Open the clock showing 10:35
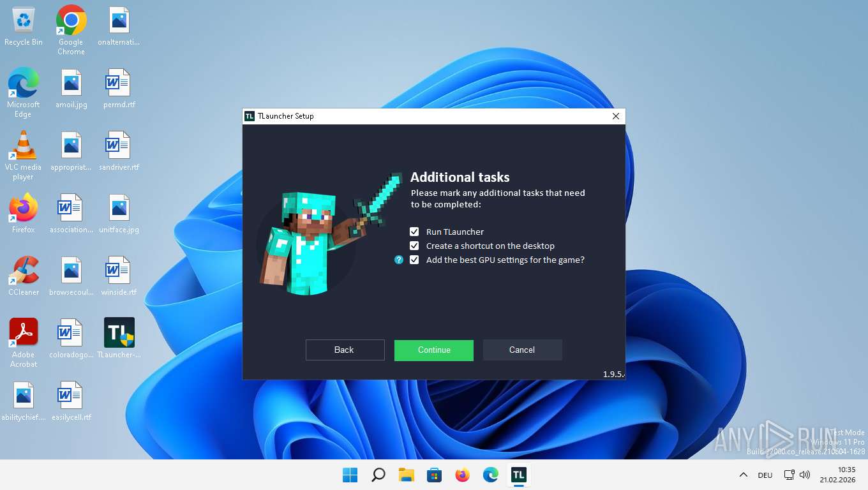This screenshot has width=868, height=490. (x=837, y=475)
